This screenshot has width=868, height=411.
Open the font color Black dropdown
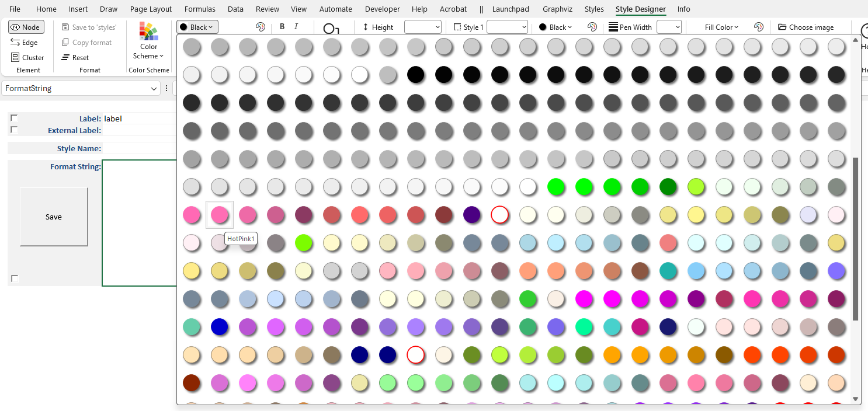(x=197, y=27)
